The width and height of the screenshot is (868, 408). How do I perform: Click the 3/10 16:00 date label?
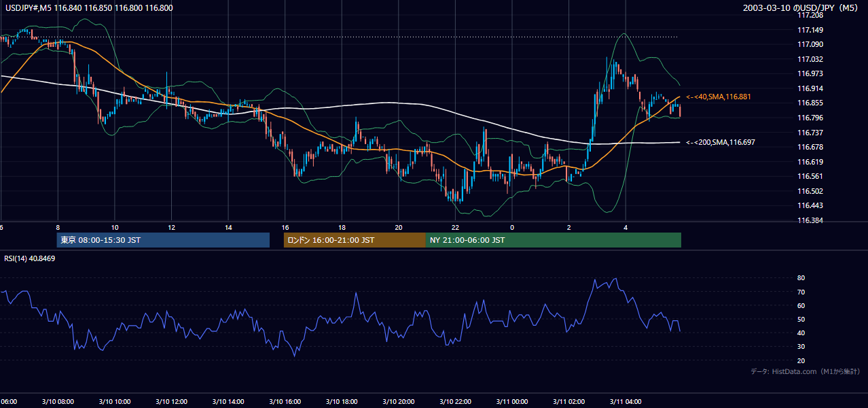click(x=285, y=402)
